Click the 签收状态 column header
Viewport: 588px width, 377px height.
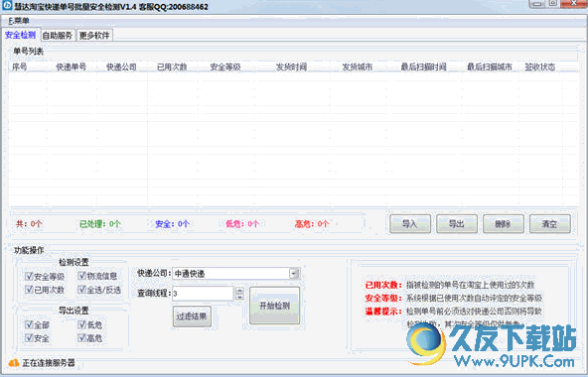click(x=540, y=67)
